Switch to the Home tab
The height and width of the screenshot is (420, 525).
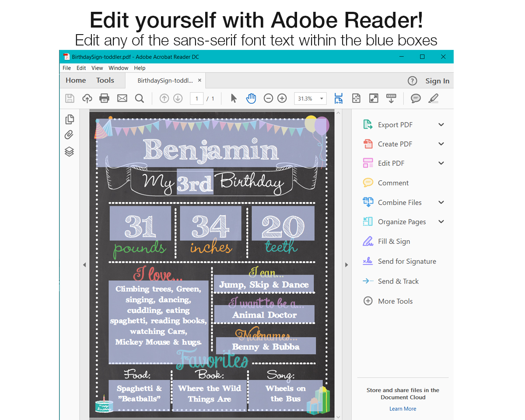76,80
